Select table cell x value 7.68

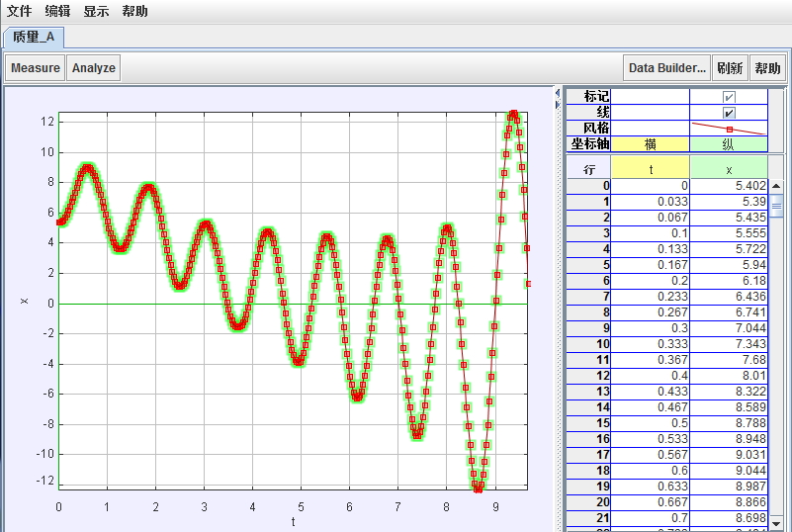coord(729,360)
